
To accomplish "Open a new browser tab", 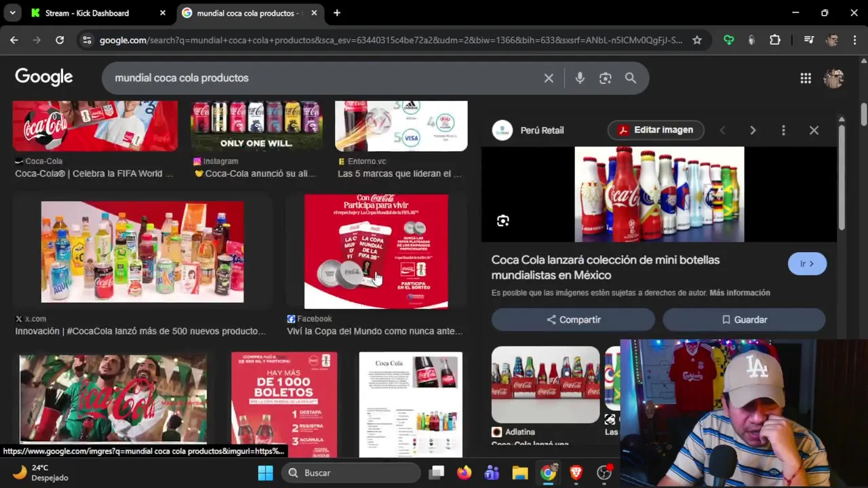I will [337, 13].
